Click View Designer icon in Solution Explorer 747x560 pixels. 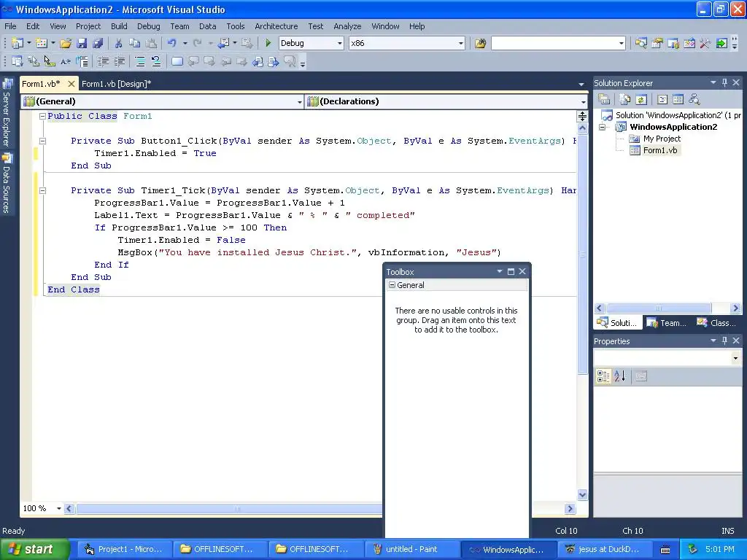678,99
